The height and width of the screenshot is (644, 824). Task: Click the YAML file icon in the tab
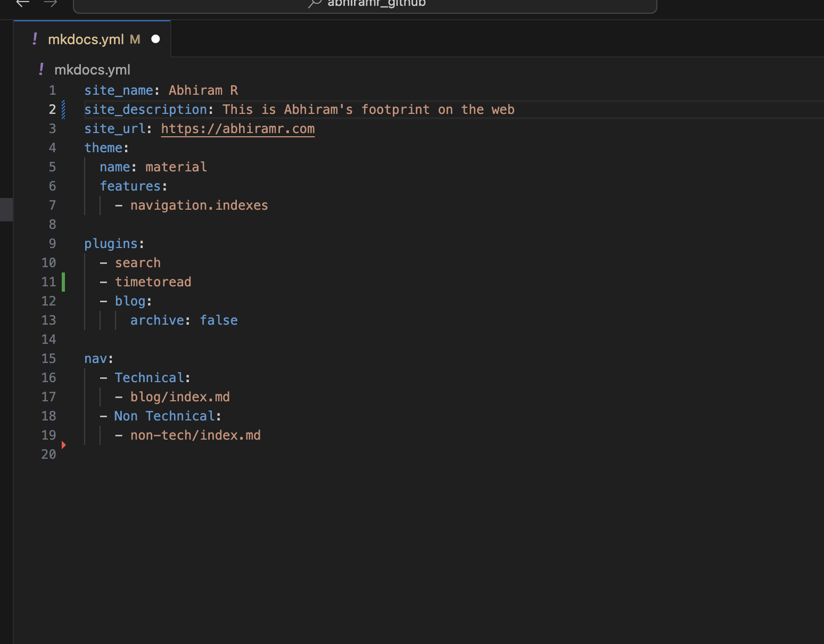35,39
